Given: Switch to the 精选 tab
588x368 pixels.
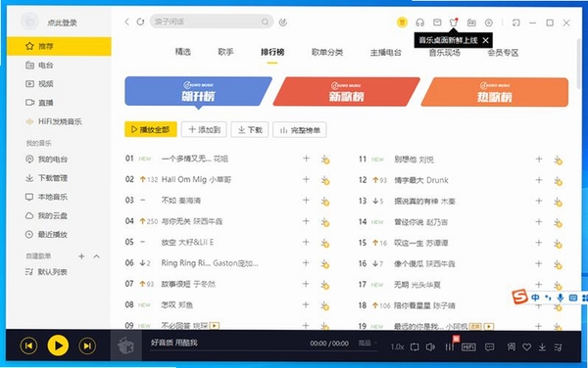Looking at the screenshot, I should (183, 52).
